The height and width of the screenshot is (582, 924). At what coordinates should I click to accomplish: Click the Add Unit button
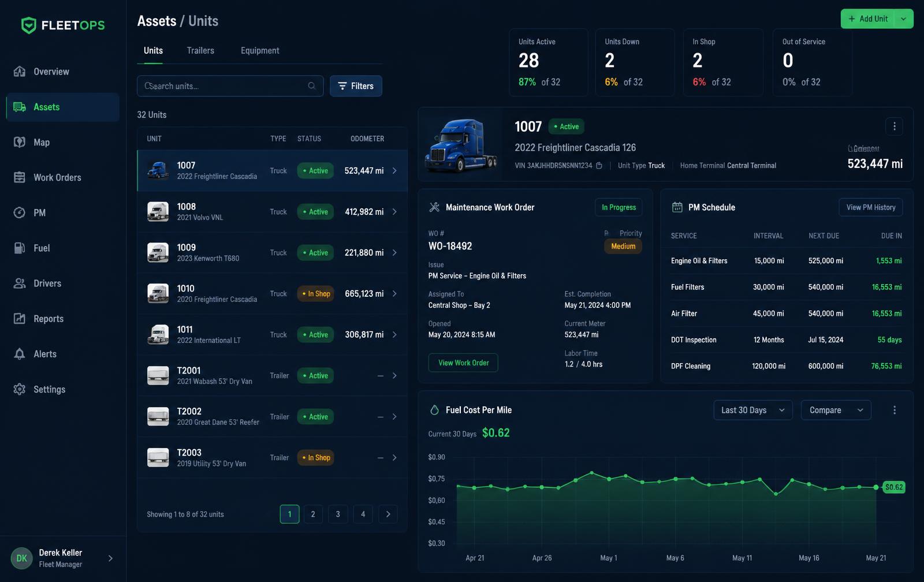pos(867,18)
